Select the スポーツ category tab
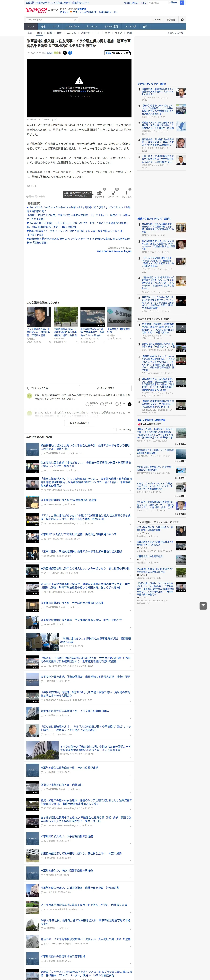The width and height of the screenshot is (210, 980). coord(86,33)
